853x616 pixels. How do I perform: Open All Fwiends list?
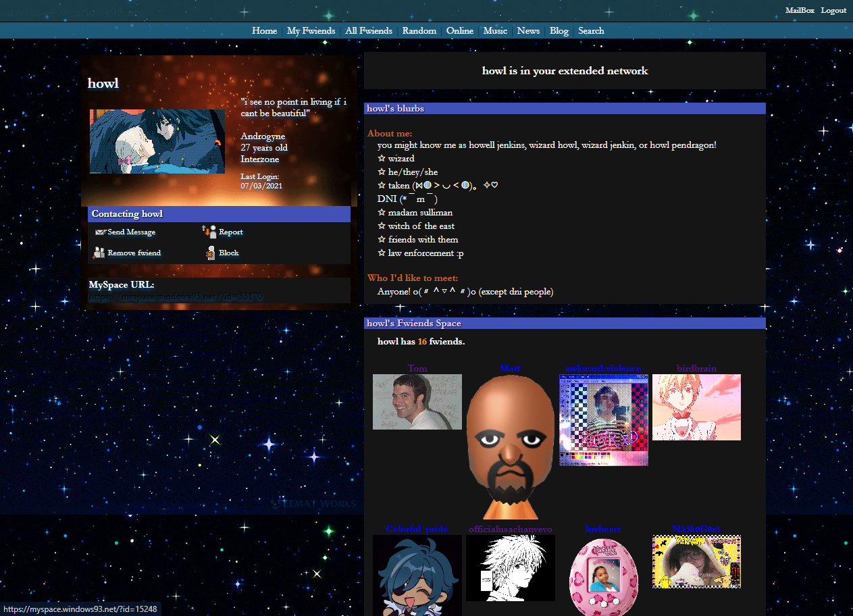(x=369, y=31)
